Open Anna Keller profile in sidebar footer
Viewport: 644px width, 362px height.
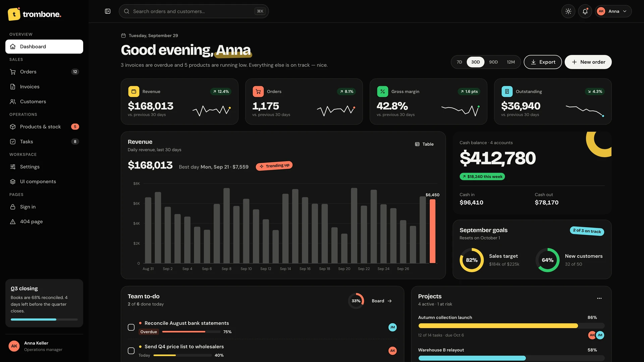(x=44, y=346)
